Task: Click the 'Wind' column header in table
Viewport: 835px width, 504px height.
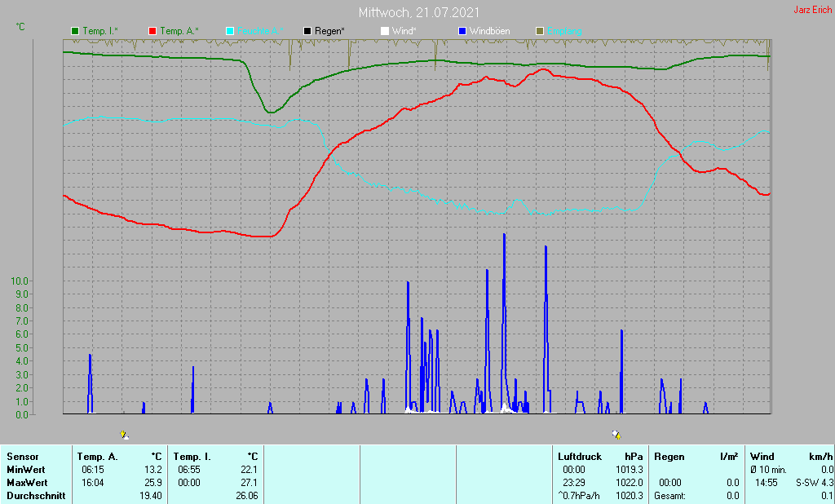Action: click(x=762, y=457)
